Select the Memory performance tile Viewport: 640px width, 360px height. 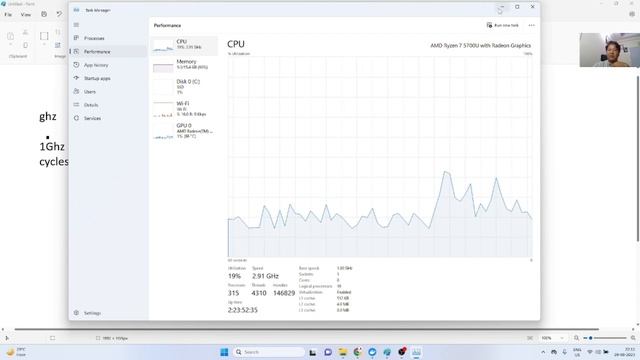click(x=184, y=65)
